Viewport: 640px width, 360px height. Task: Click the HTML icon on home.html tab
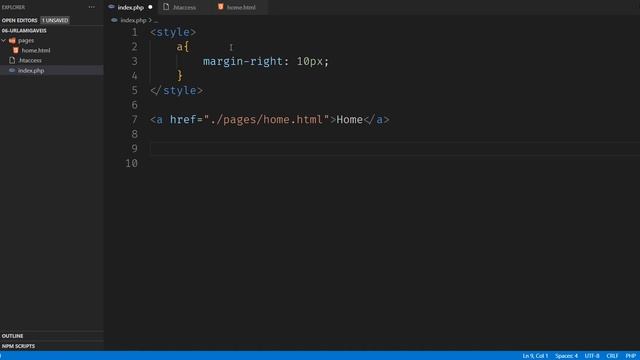tap(220, 7)
